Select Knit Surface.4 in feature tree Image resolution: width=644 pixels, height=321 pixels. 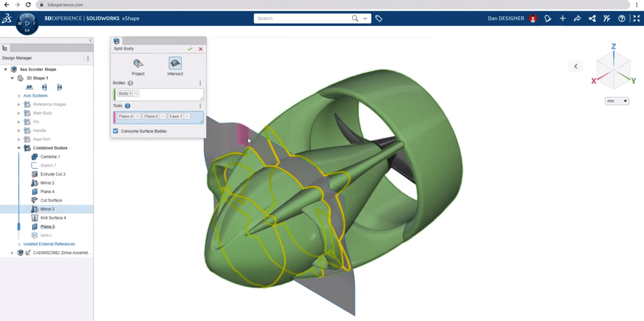click(53, 218)
